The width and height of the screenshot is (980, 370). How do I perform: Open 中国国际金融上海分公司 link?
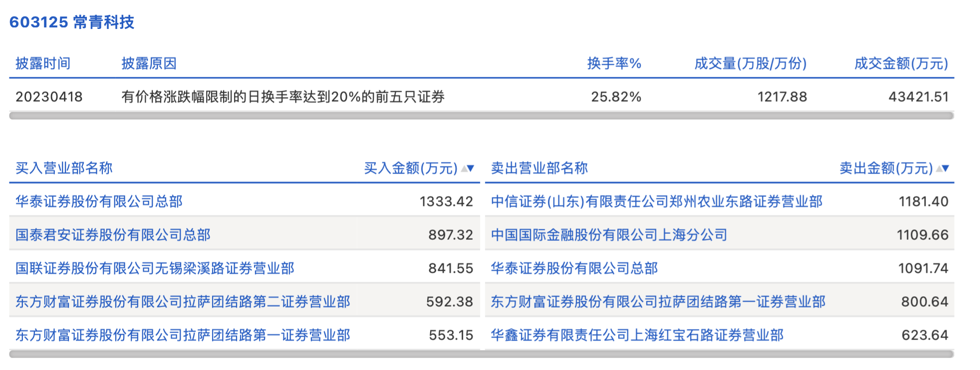(x=609, y=235)
